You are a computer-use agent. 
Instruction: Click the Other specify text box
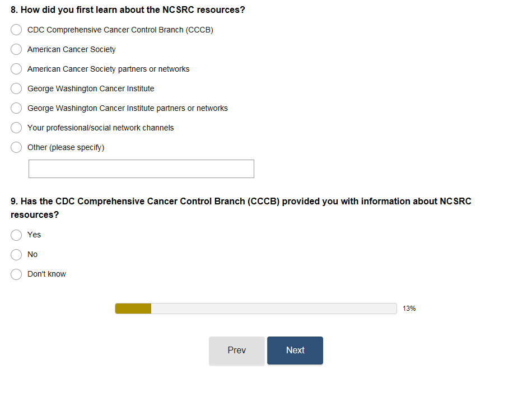pos(141,169)
